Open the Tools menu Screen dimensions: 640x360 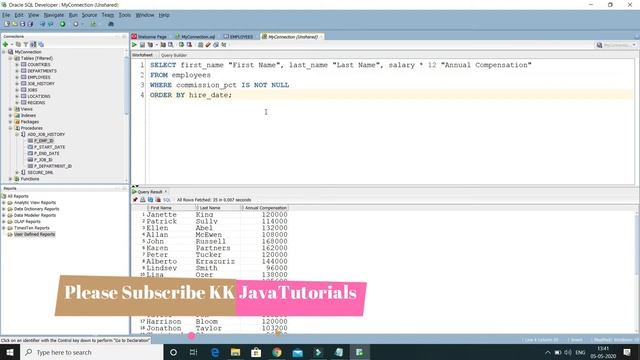pyautogui.click(x=125, y=15)
